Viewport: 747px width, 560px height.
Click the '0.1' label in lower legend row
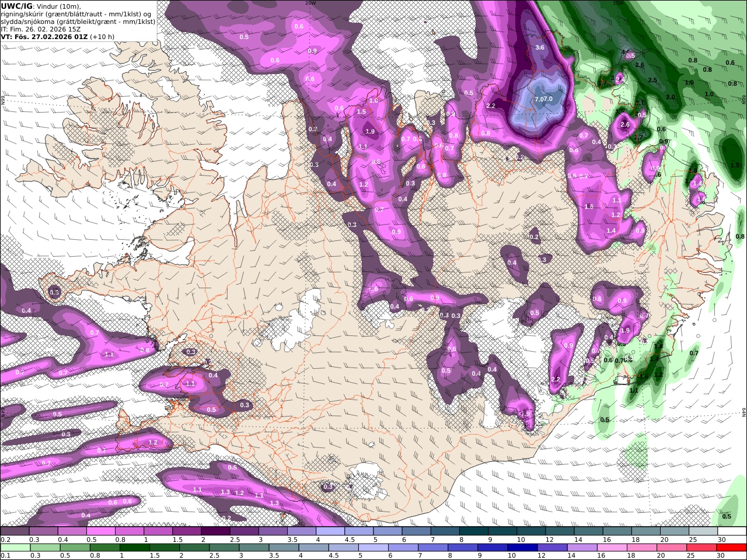(x=5, y=556)
